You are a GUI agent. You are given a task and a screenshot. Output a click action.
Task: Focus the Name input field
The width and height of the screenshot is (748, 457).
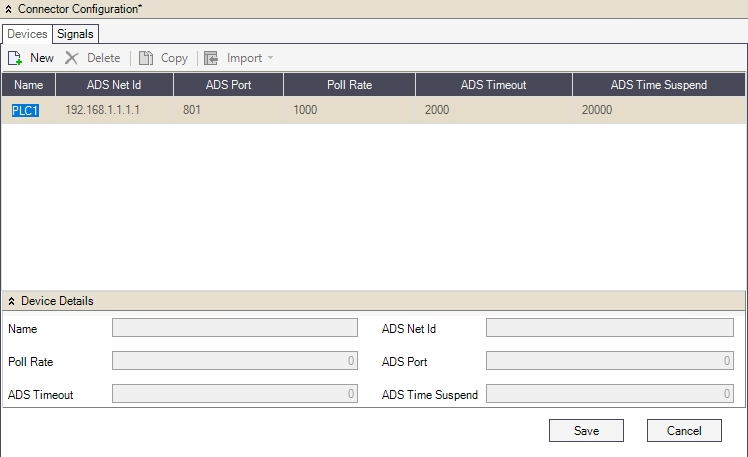point(234,328)
